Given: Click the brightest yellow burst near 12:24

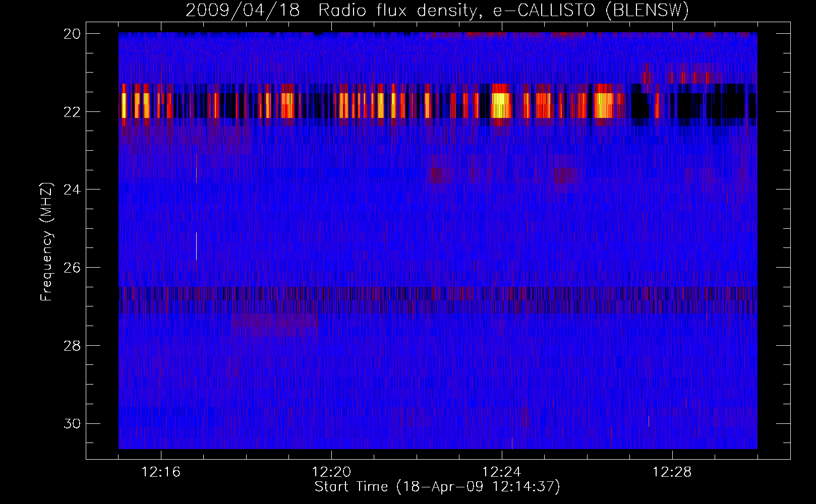Looking at the screenshot, I should coord(501,105).
